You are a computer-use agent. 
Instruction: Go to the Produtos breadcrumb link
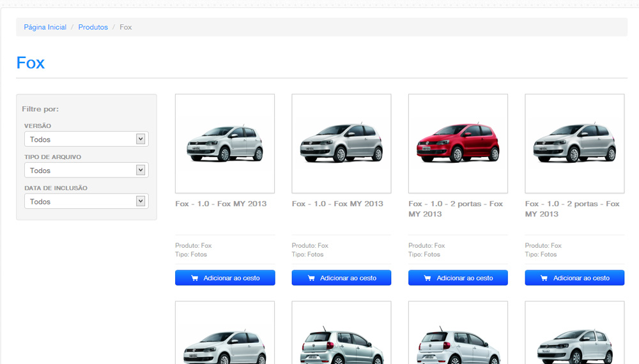pos(93,27)
